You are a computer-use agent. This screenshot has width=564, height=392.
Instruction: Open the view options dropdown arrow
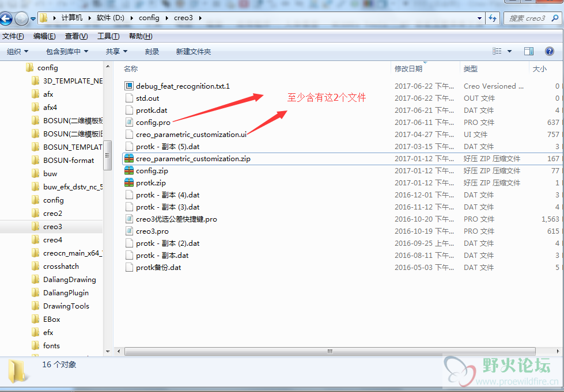click(509, 51)
